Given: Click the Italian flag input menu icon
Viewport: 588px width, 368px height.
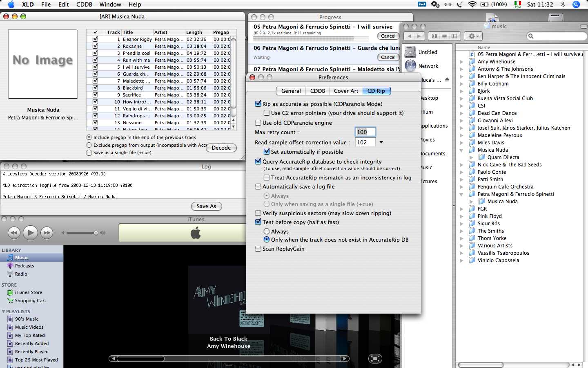Looking at the screenshot, I should point(518,4).
